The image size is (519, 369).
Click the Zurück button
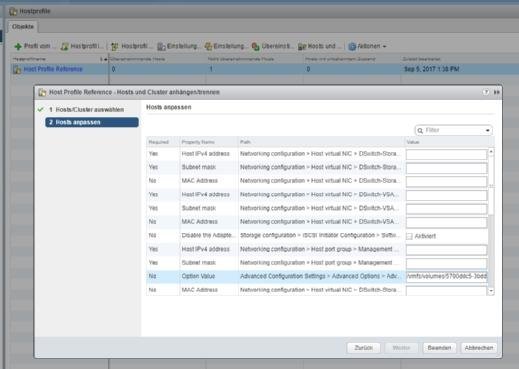click(363, 348)
